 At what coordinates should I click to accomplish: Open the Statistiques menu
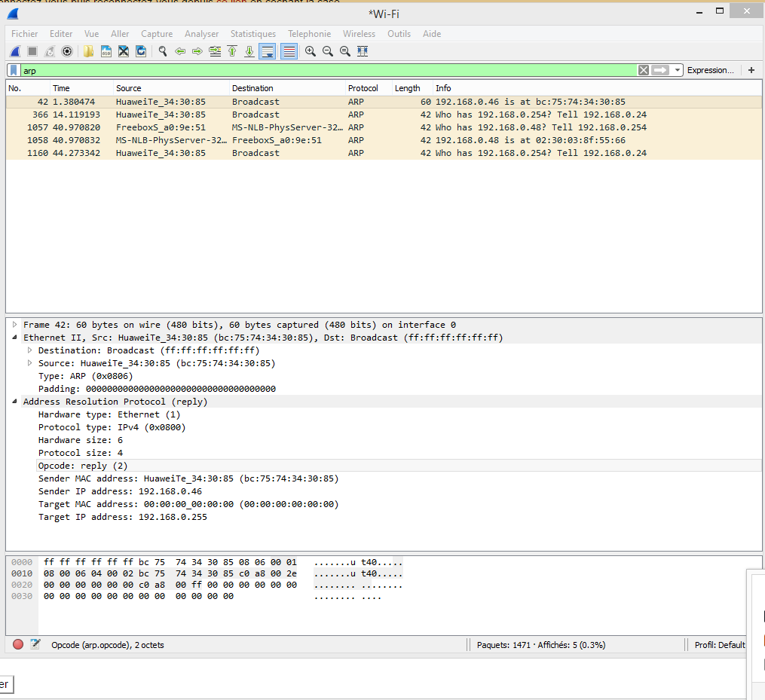tap(252, 34)
